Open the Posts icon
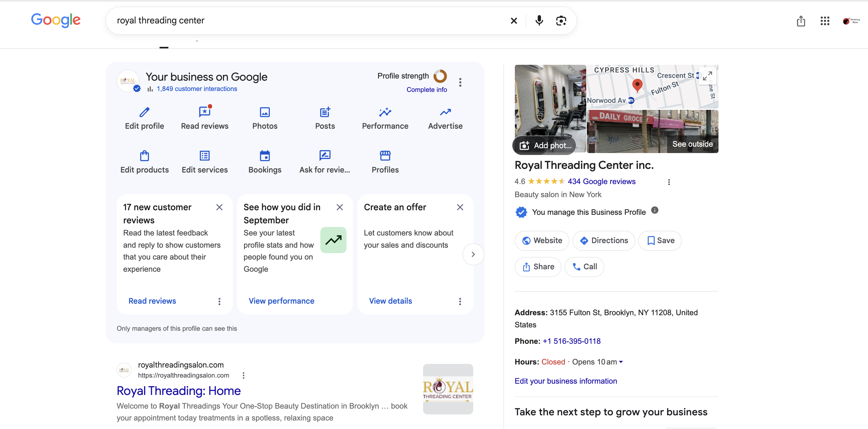This screenshot has width=868, height=429. click(x=325, y=112)
